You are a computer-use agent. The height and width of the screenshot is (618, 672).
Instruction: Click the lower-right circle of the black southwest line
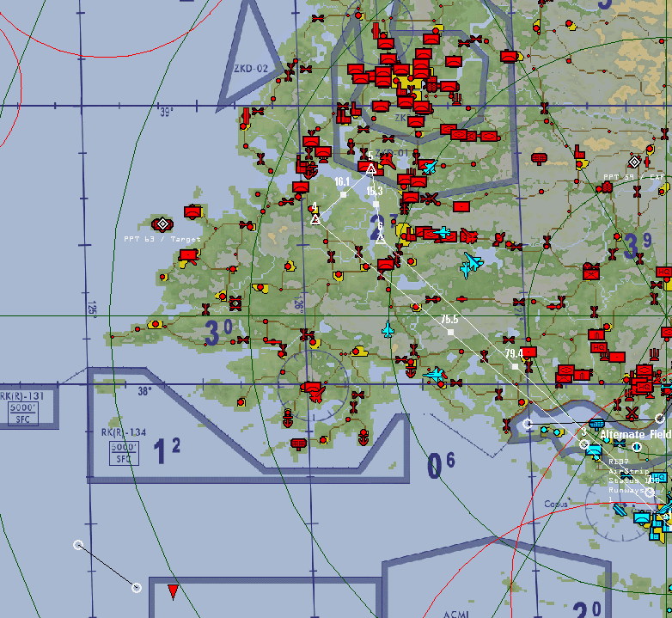137,588
